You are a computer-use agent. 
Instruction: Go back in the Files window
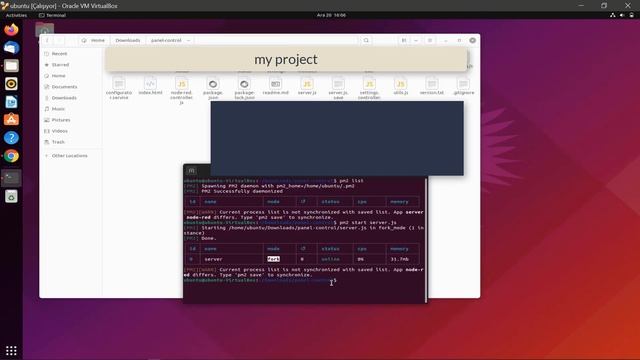(x=47, y=40)
